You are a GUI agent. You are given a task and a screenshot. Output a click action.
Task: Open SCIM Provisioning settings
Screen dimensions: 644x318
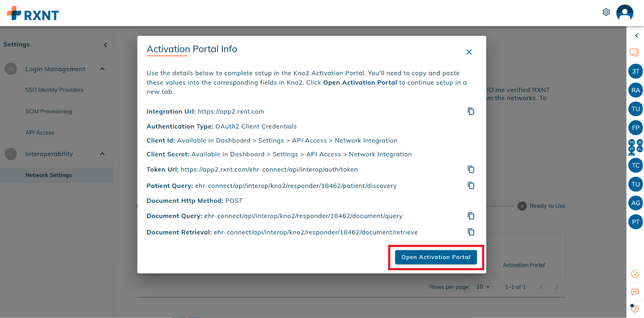tap(49, 111)
